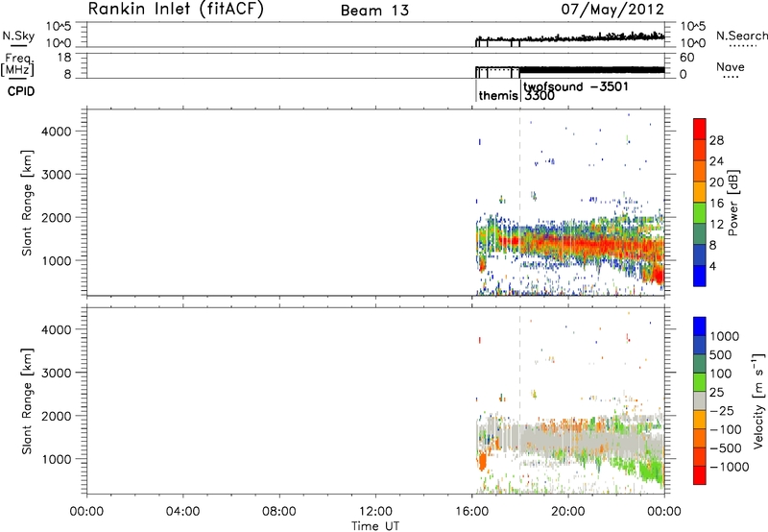Click the "20:00" time tick label

pos(568,512)
